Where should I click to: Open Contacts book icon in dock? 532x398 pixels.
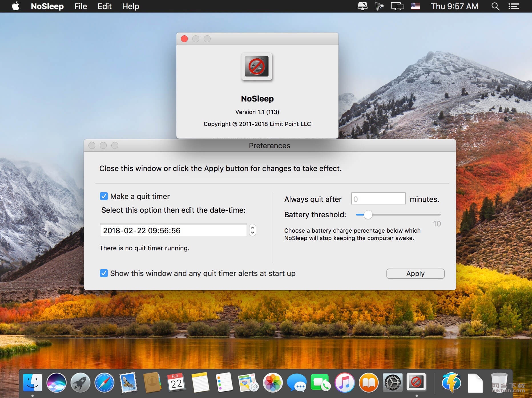click(152, 383)
